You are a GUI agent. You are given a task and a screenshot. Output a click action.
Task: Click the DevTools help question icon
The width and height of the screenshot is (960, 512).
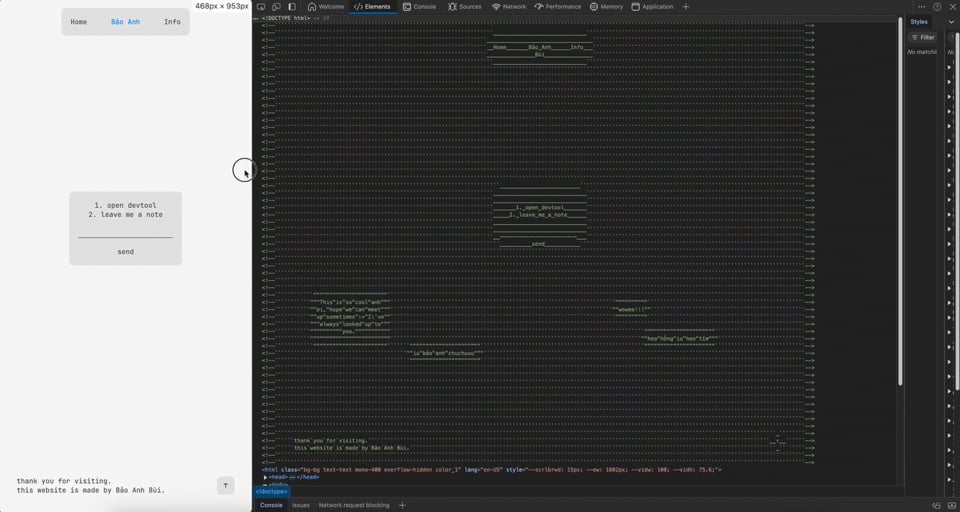(x=937, y=7)
